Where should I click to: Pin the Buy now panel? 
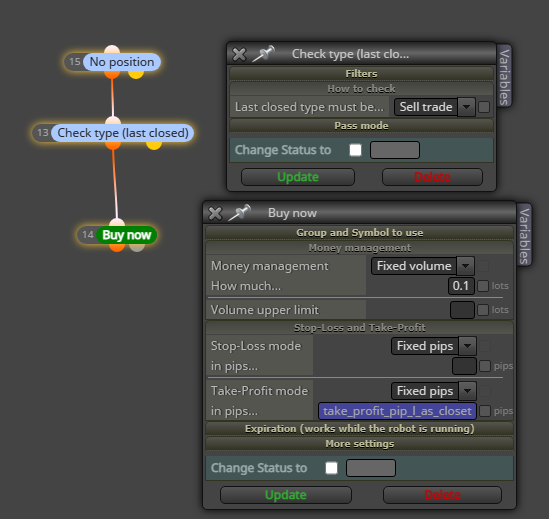click(240, 213)
